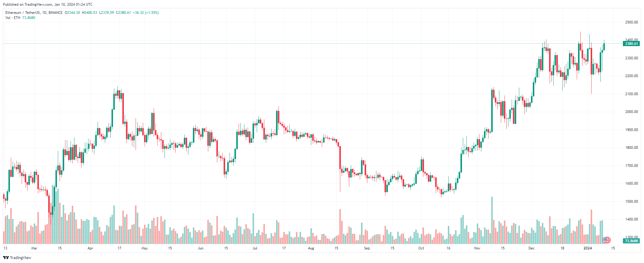Click the Dec marker on time axis

(x=531, y=248)
